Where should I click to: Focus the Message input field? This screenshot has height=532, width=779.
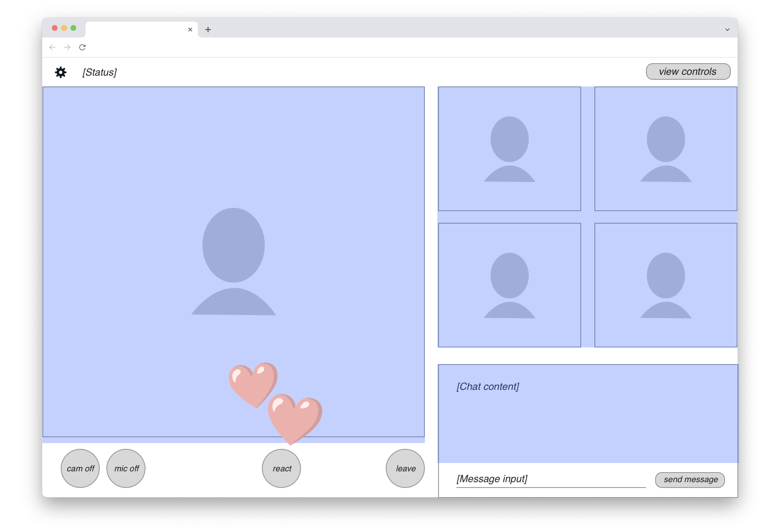(x=551, y=479)
